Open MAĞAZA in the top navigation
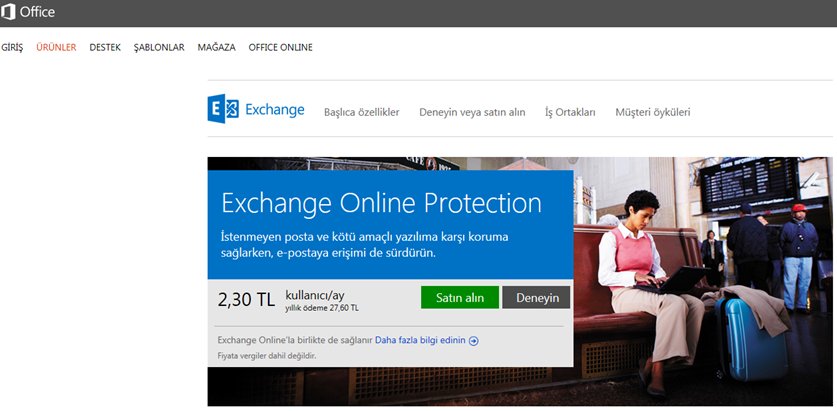837x411 pixels. coord(216,48)
